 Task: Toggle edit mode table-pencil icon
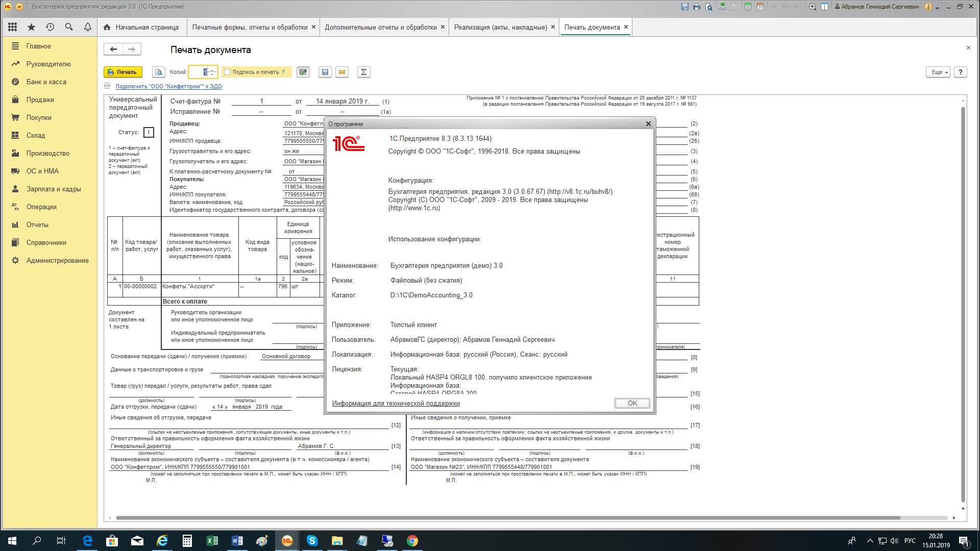pyautogui.click(x=303, y=72)
